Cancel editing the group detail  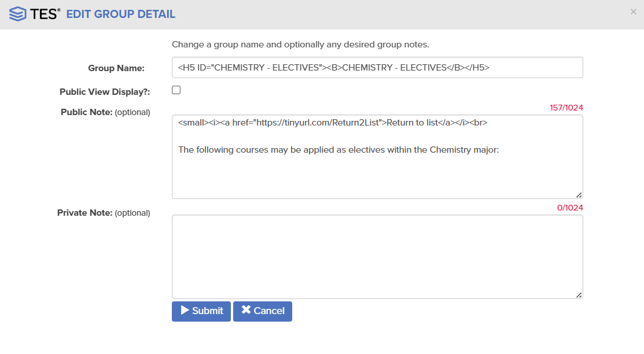263,311
